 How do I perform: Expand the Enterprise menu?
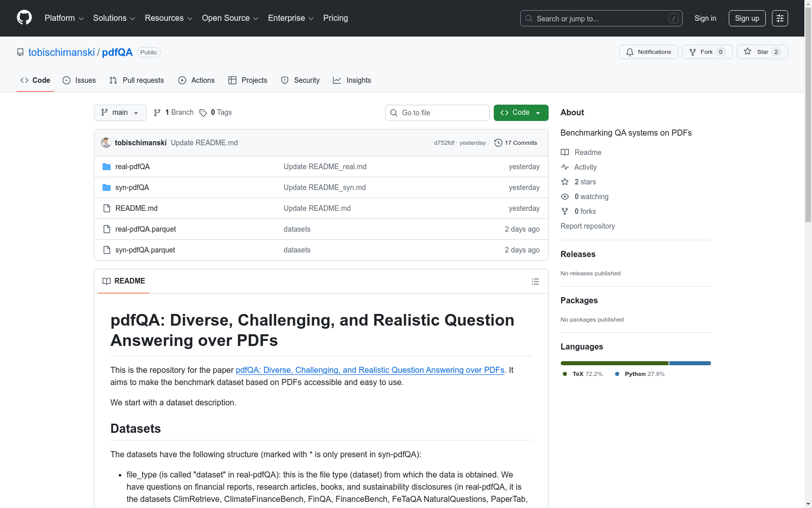coord(291,18)
